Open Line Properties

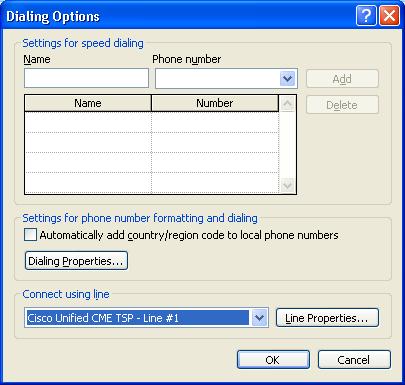tap(327, 318)
